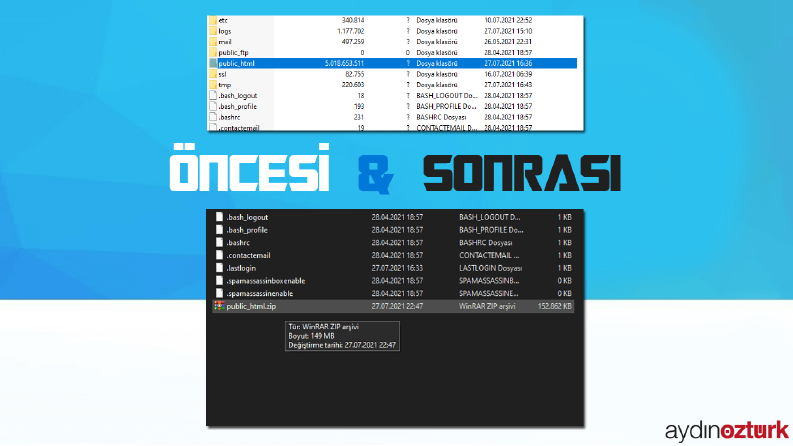Select .bash_profile name in the dark list
Viewport: 793px width, 446px height.
(x=247, y=230)
